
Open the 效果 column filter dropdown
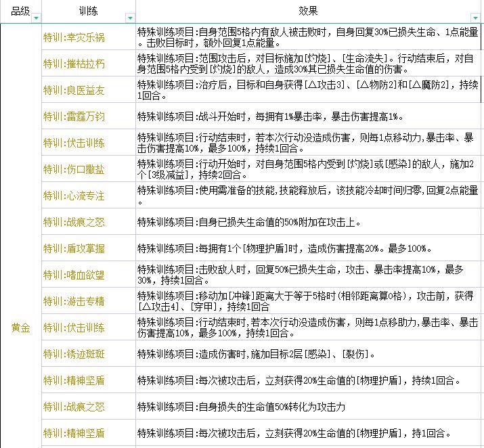tap(476, 18)
